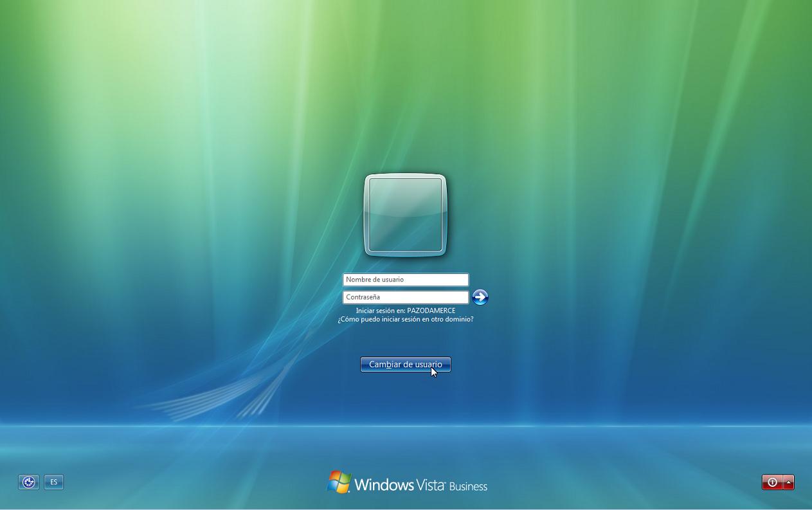This screenshot has width=812, height=510.
Task: Expand the shutdown options arrow menu
Action: click(788, 482)
